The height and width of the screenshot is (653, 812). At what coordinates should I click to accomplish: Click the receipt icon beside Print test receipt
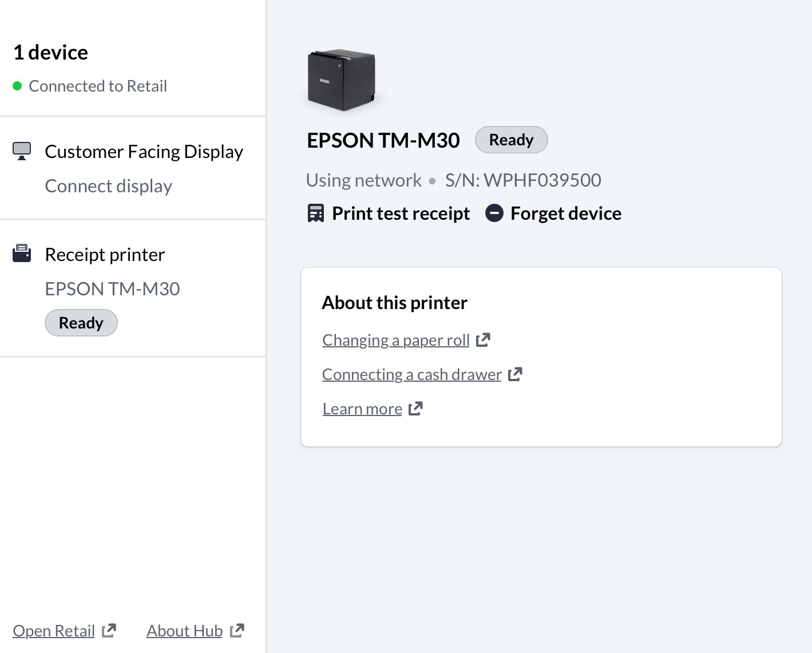click(x=316, y=213)
